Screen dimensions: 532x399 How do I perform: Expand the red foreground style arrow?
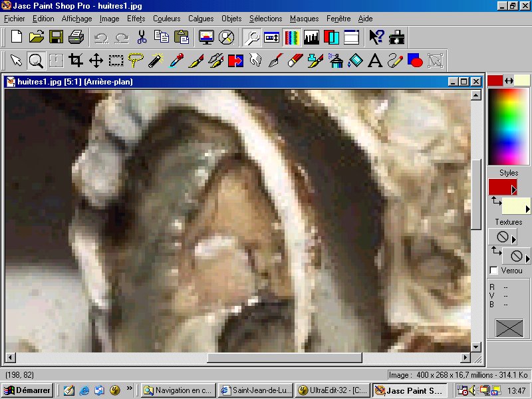[x=513, y=190]
